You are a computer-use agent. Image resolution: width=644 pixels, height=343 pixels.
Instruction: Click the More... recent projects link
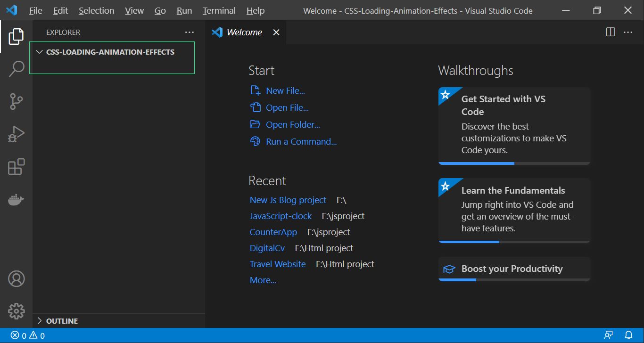coord(263,280)
